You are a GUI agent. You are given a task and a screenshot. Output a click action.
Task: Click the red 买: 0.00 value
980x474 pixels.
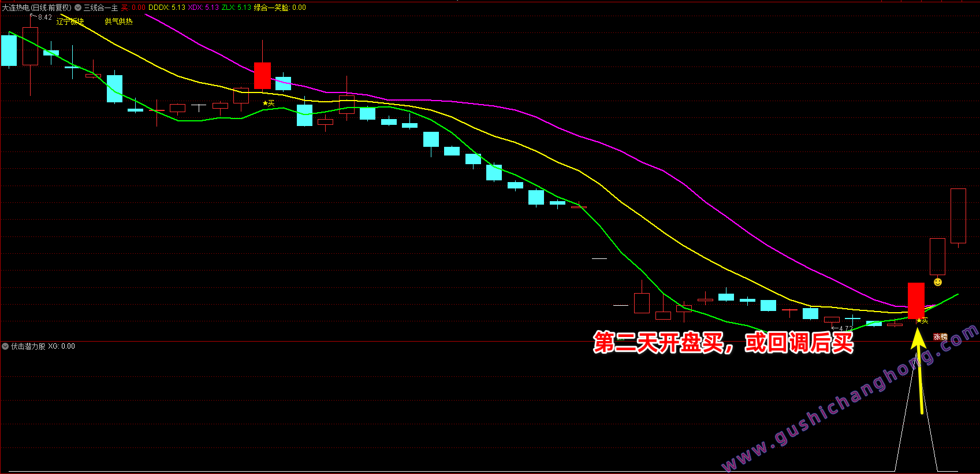click(x=133, y=8)
